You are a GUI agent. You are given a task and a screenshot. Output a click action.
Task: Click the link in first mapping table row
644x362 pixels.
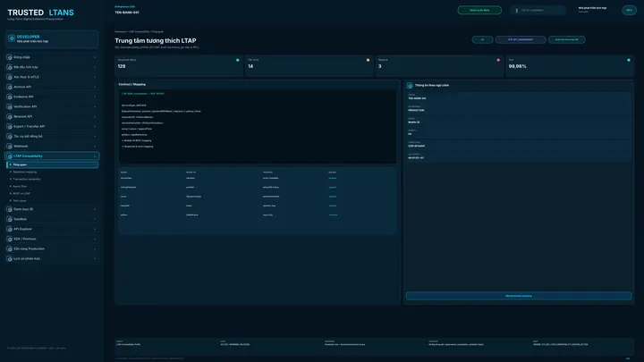pyautogui.click(x=332, y=178)
